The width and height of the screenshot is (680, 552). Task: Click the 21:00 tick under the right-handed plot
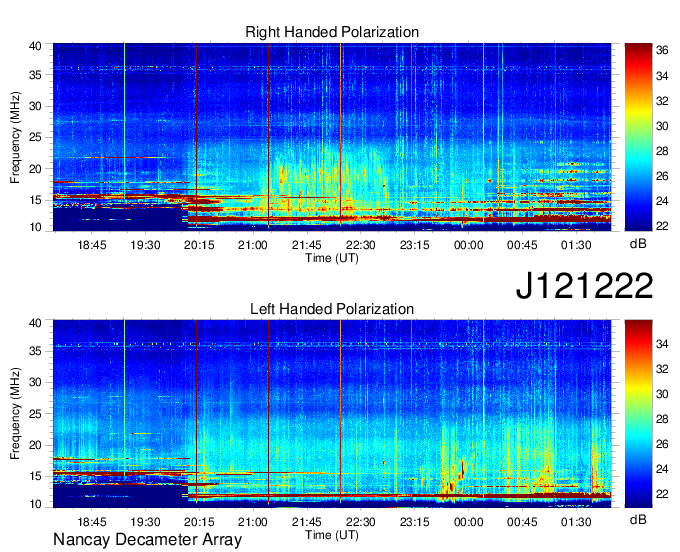point(253,245)
